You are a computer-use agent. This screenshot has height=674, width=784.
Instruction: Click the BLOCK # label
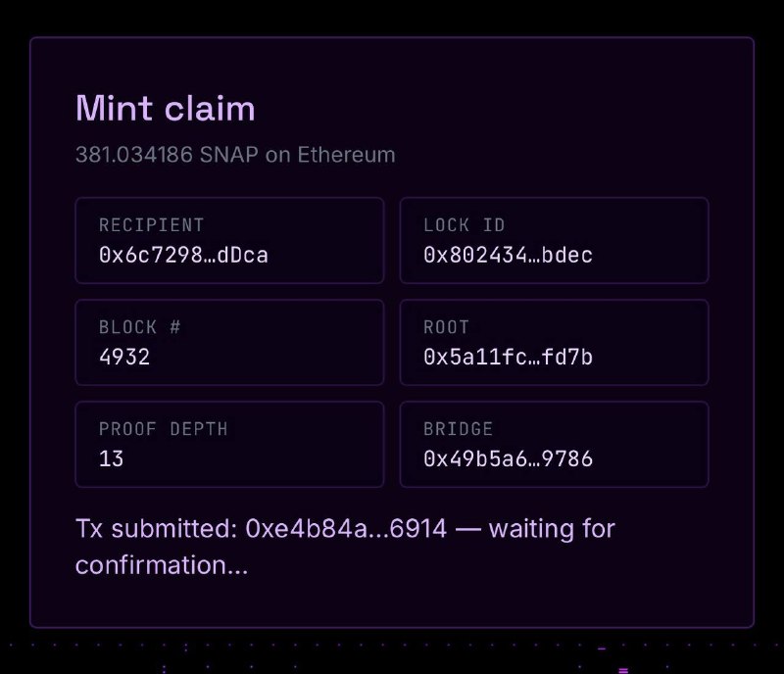tap(139, 327)
